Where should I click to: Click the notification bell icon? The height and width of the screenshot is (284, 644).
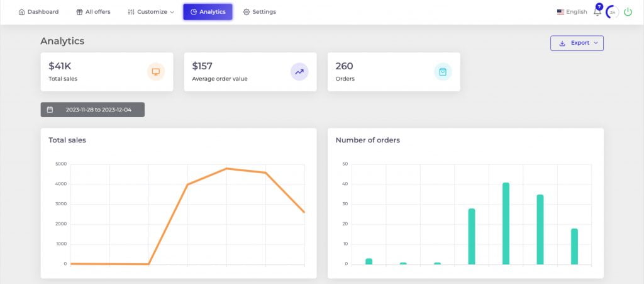[x=597, y=12]
